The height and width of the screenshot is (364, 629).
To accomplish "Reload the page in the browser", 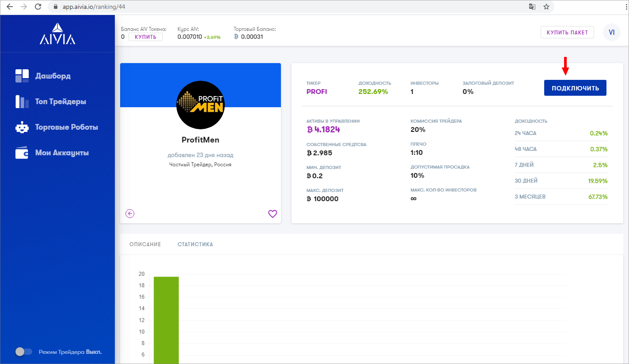I will tap(38, 7).
